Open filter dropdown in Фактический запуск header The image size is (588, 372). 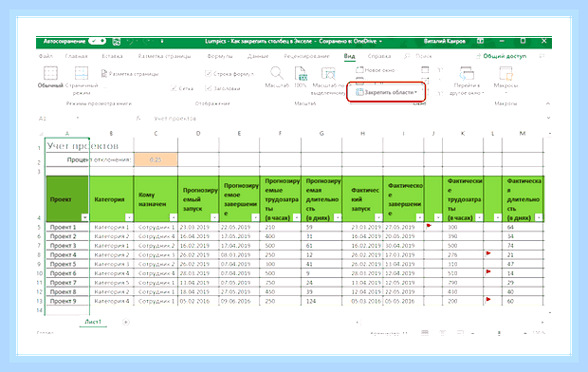[x=378, y=217]
